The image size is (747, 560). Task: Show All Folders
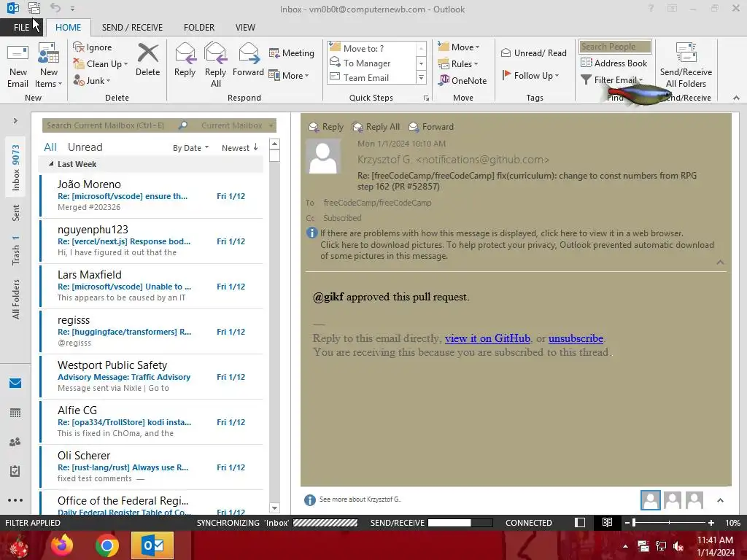(x=16, y=299)
